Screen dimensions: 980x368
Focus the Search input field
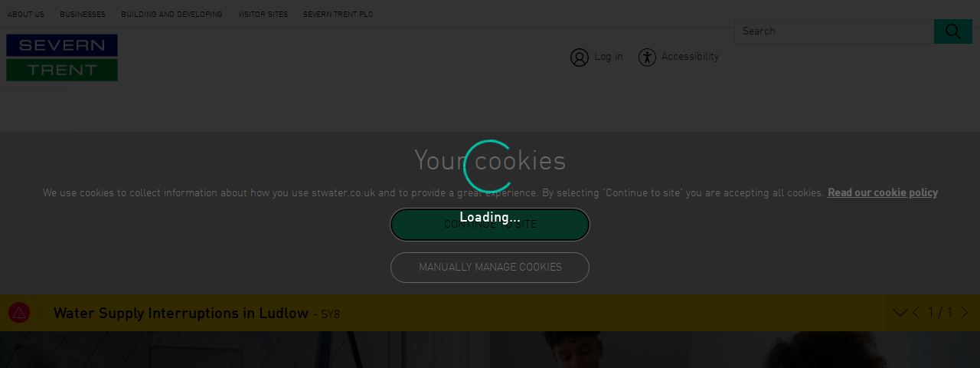834,31
